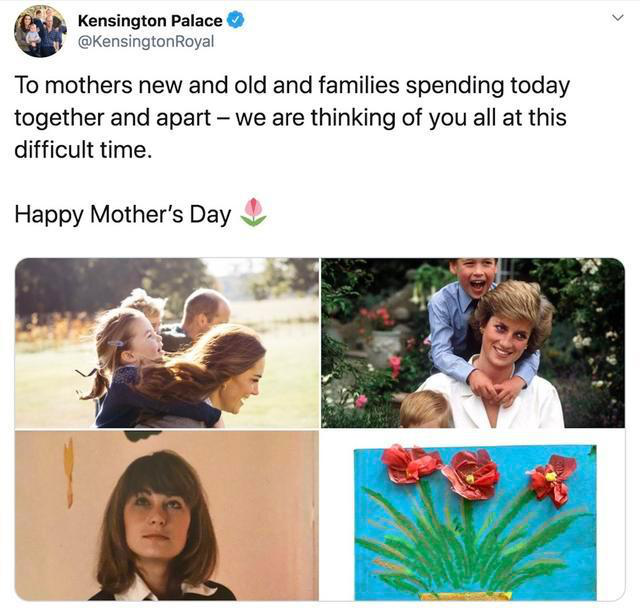Open the piggyback photo of girl and woman
The image size is (640, 611).
coord(167,343)
